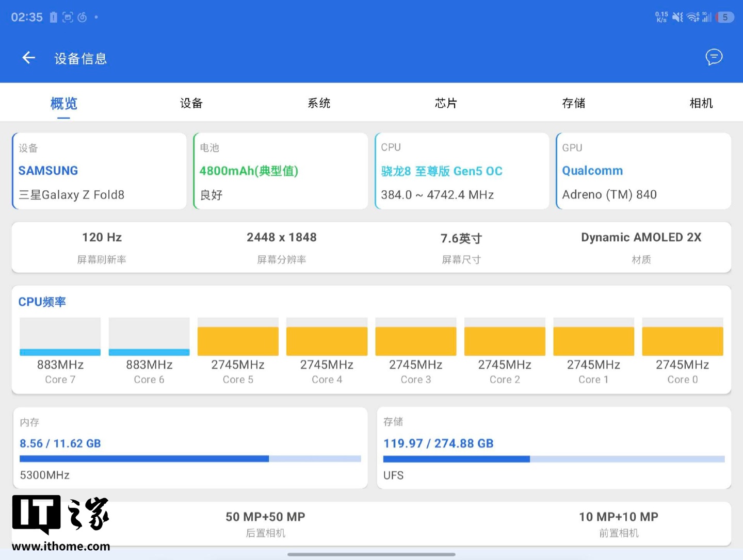
Task: Switch to the 系统 tab
Action: (319, 103)
